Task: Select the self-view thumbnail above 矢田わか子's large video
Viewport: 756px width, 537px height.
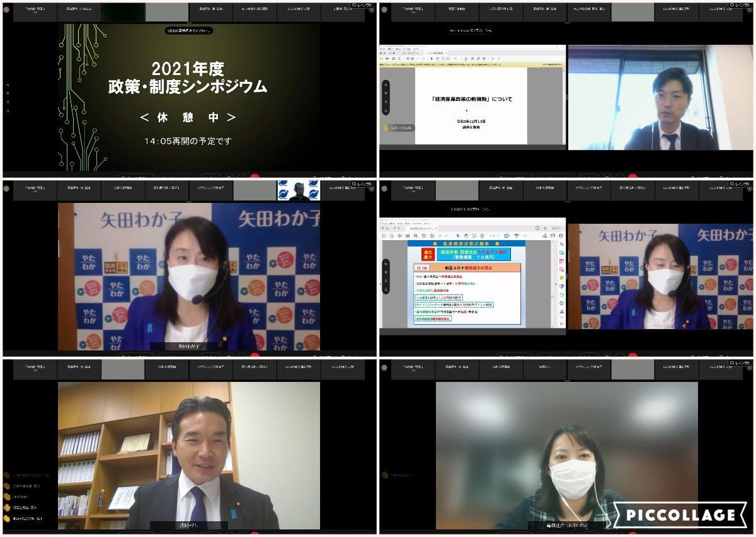Action: click(299, 190)
